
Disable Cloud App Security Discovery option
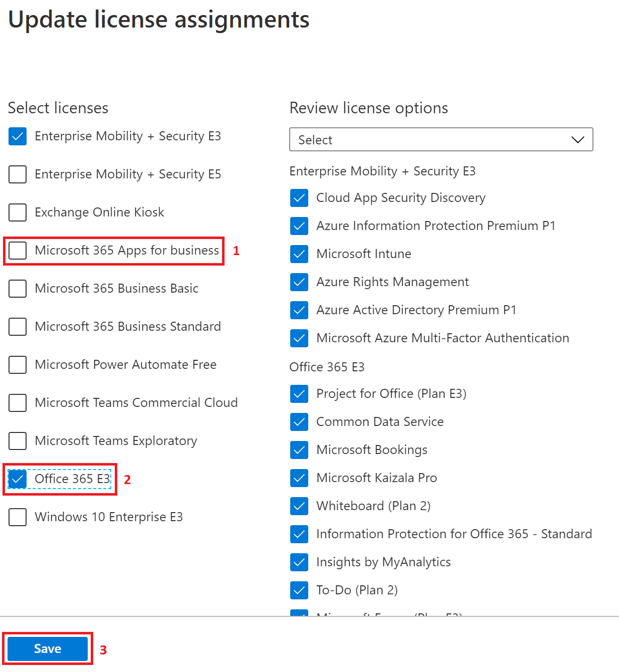[299, 198]
